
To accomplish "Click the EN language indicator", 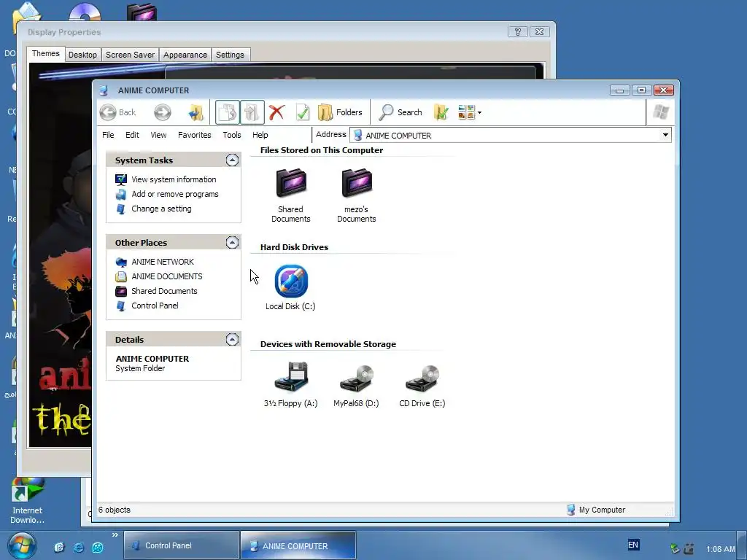I will pyautogui.click(x=633, y=545).
